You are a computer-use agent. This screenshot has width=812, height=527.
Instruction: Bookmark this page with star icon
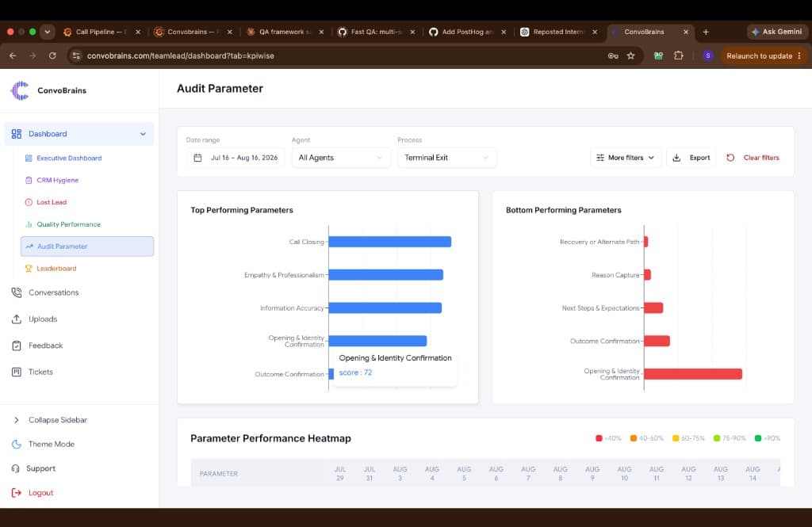click(630, 55)
